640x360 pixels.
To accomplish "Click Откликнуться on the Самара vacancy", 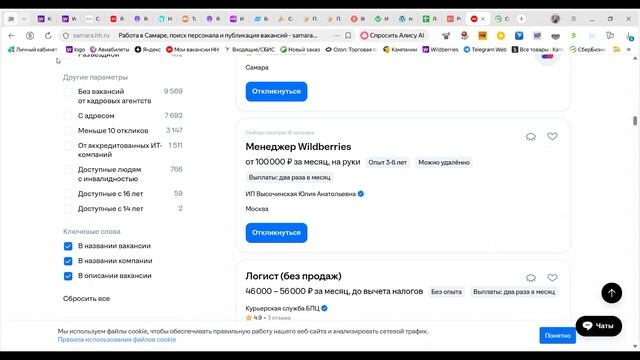I will (x=276, y=91).
